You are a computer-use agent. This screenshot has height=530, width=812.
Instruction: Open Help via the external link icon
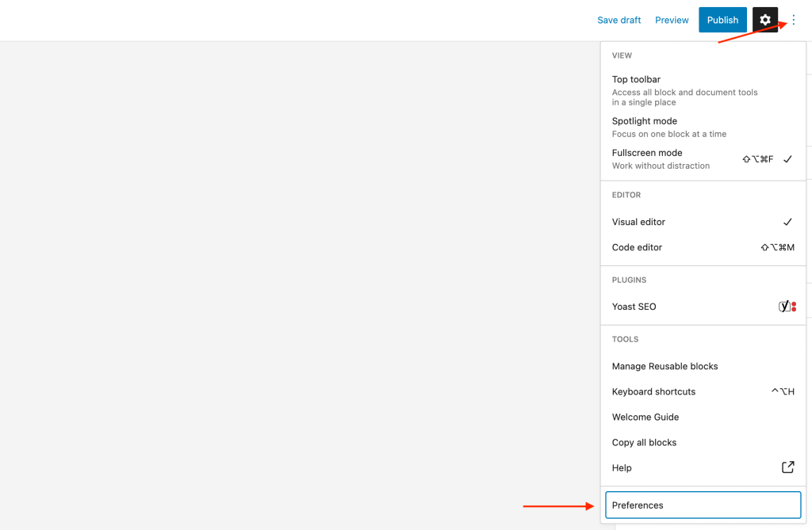787,467
